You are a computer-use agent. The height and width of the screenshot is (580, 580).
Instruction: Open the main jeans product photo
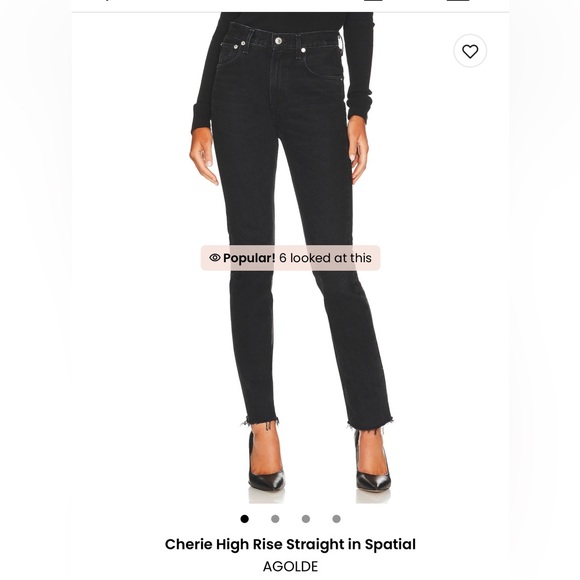tap(290, 258)
